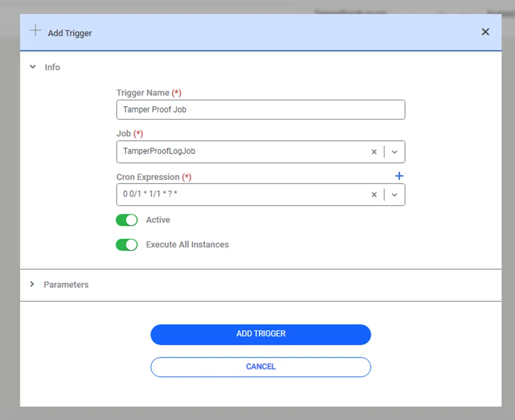Click the Job combo box field

coord(261,152)
